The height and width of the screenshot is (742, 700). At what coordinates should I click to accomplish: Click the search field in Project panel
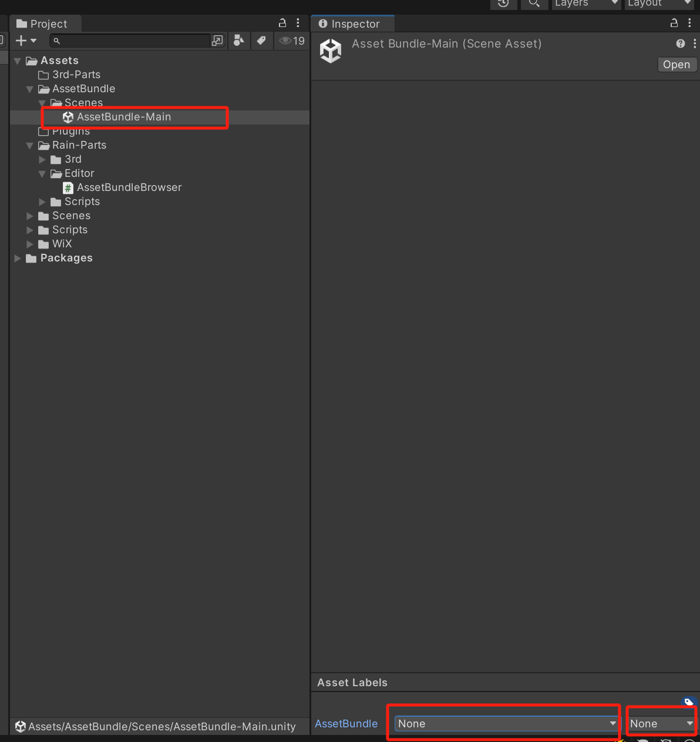tap(129, 41)
